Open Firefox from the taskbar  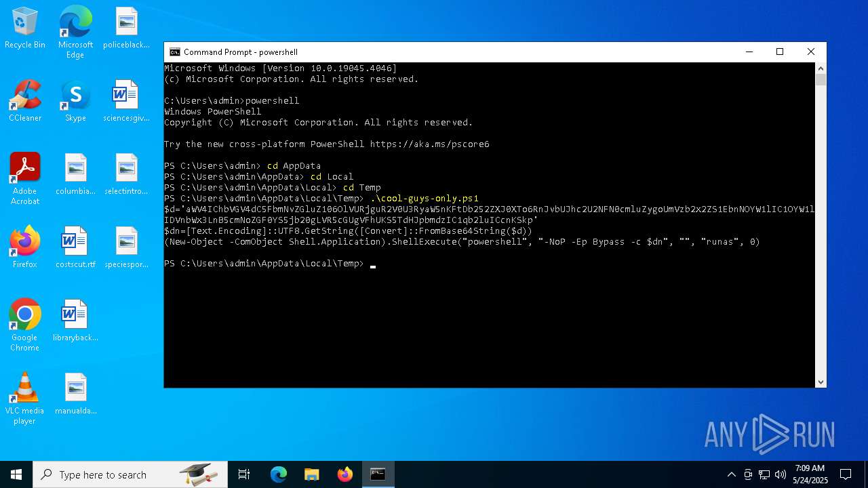pyautogui.click(x=344, y=474)
